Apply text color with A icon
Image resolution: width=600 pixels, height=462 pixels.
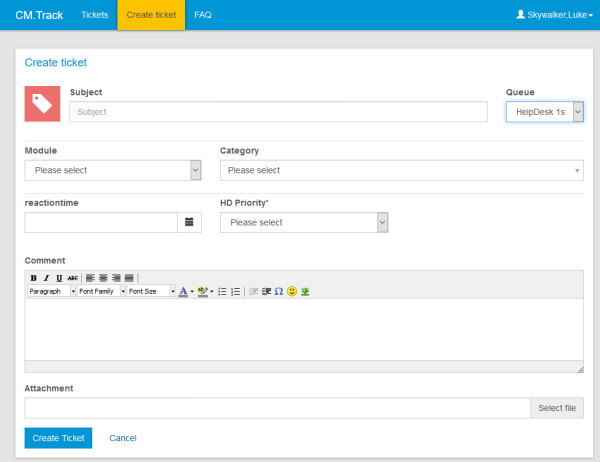pyautogui.click(x=183, y=291)
